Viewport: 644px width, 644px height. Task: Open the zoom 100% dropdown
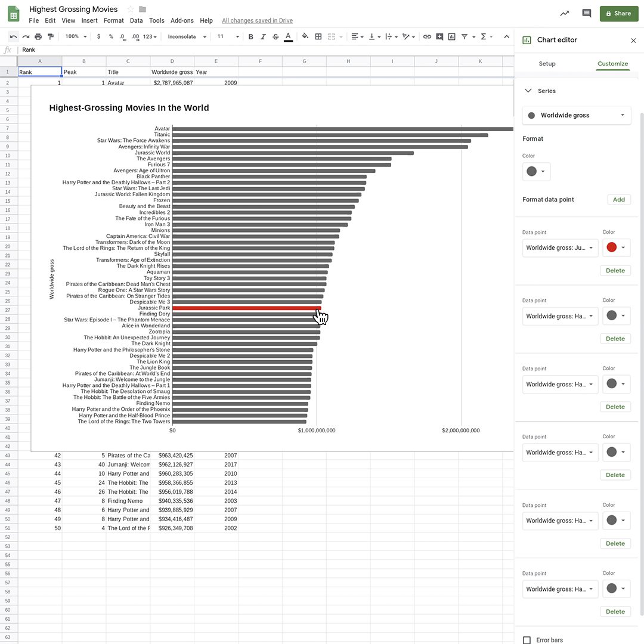76,36
